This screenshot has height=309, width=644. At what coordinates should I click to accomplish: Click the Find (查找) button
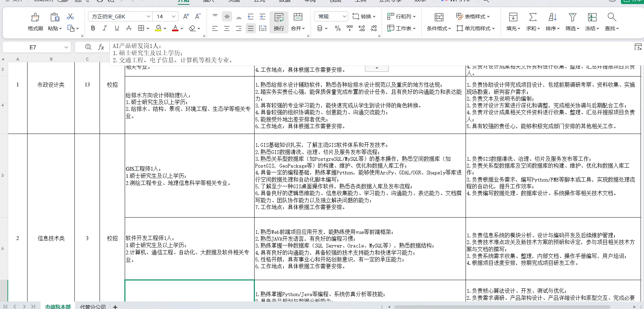pyautogui.click(x=612, y=22)
